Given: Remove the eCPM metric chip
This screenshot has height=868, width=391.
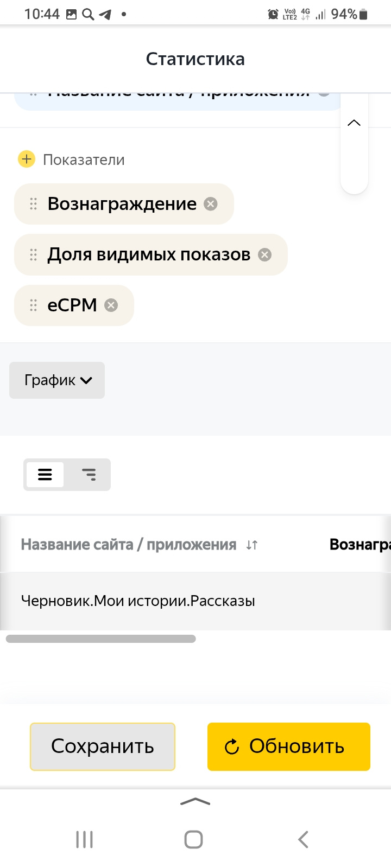Looking at the screenshot, I should click(111, 305).
